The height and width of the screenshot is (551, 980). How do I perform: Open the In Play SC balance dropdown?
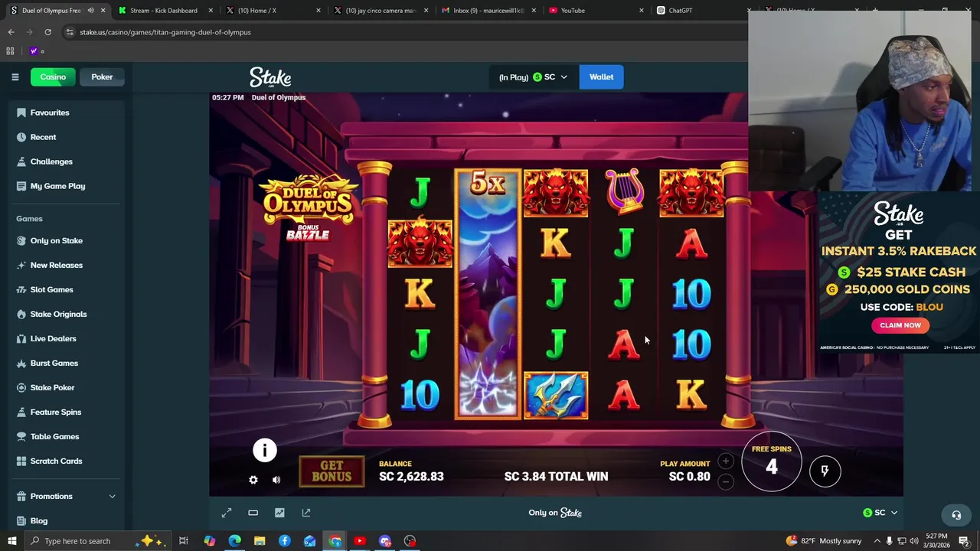tap(533, 77)
